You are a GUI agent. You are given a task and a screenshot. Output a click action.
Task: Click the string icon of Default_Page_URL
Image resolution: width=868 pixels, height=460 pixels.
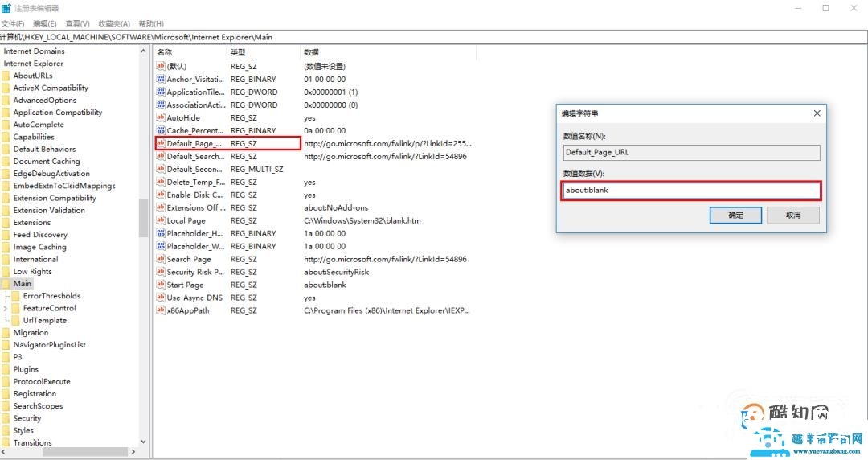(161, 143)
